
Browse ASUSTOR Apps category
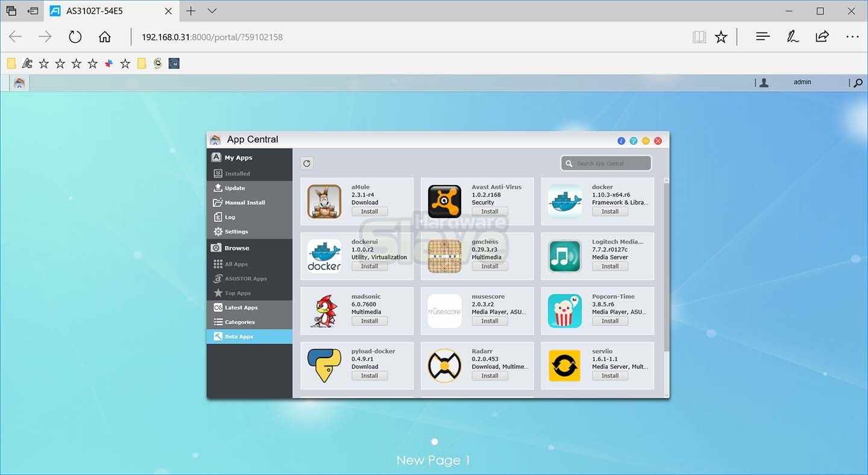click(250, 278)
